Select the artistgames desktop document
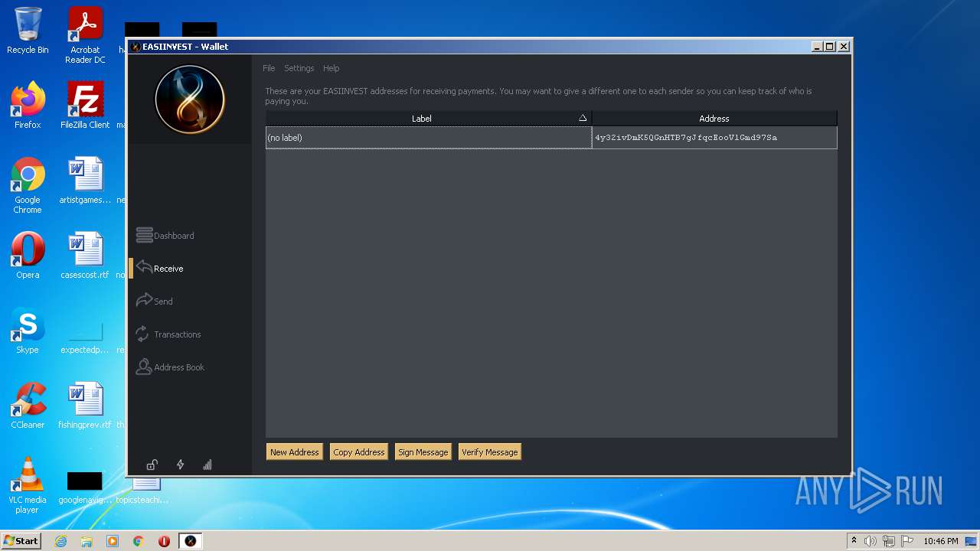This screenshot has height=551, width=980. coord(85,181)
